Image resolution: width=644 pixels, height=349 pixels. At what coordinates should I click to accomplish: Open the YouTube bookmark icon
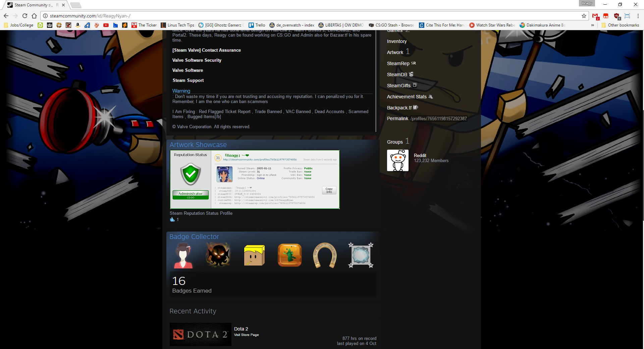click(106, 25)
